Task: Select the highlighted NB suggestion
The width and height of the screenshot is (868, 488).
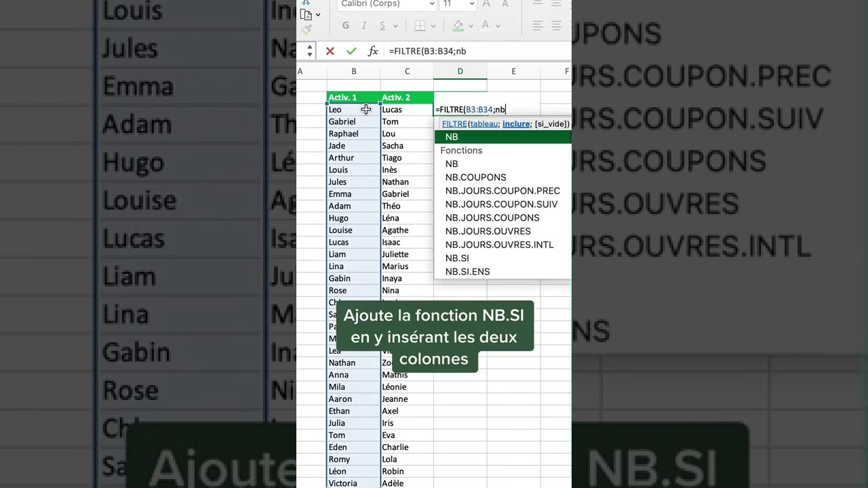Action: (503, 137)
